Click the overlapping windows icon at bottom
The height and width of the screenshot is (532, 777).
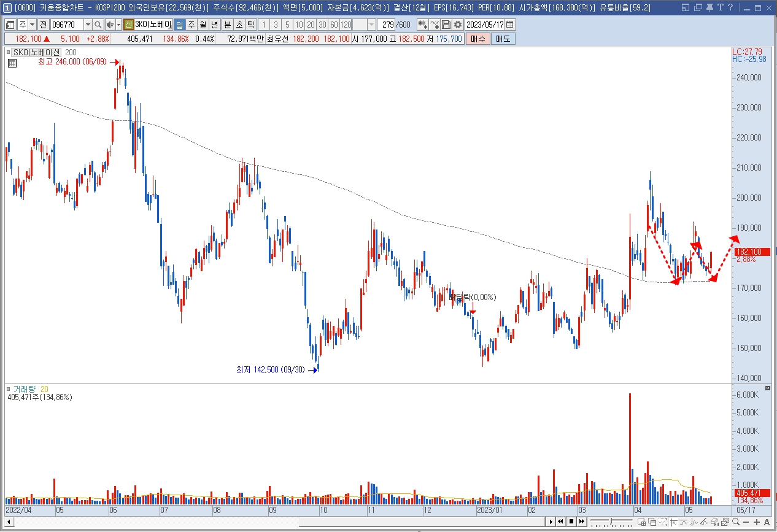pyautogui.click(x=652, y=522)
